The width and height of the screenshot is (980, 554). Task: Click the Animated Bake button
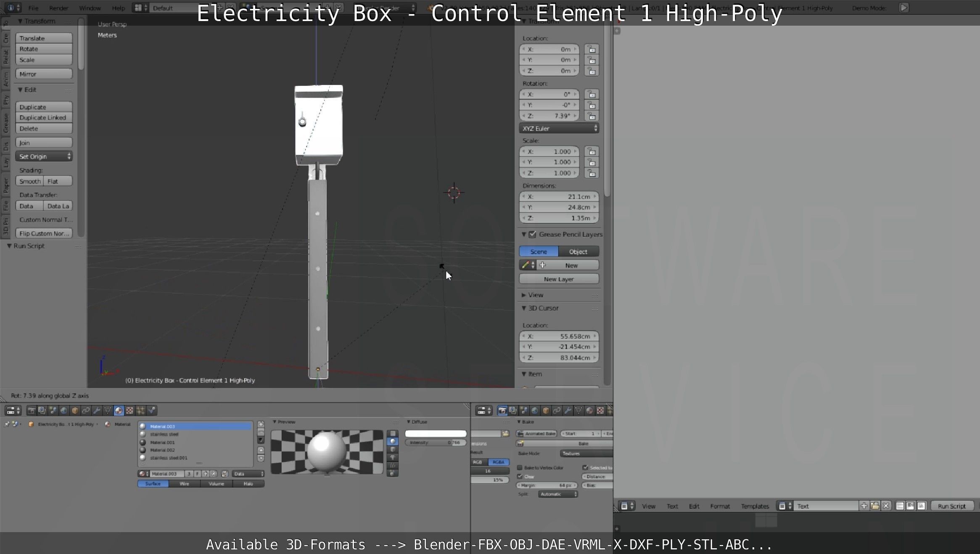click(536, 434)
